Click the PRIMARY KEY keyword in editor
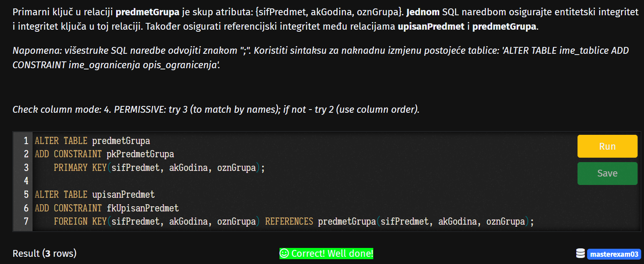Viewport: 644px width, 264px height. 80,168
